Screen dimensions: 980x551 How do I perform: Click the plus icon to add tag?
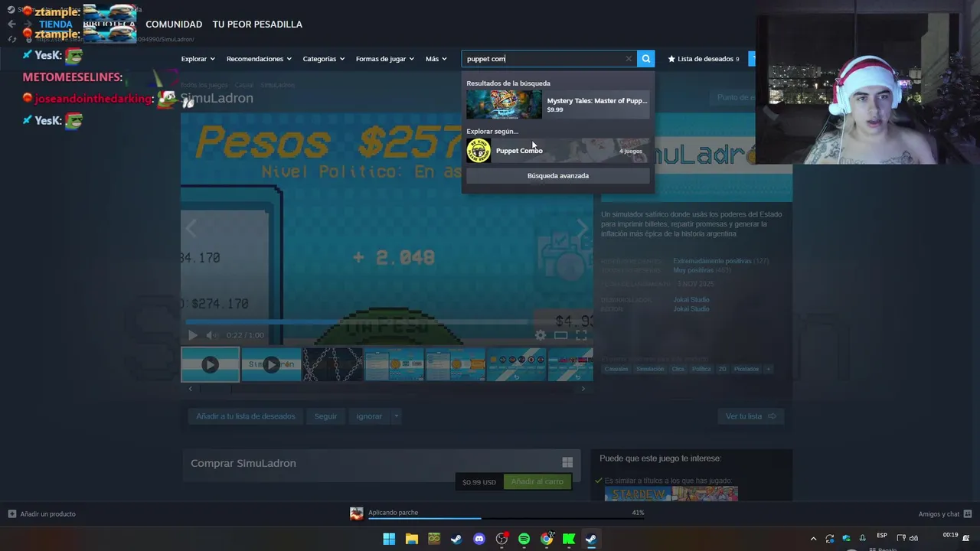[768, 369]
